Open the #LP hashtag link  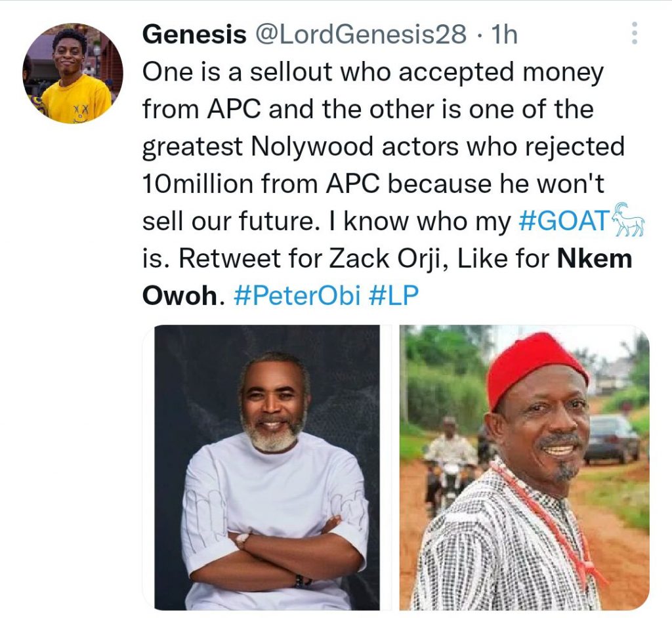tap(393, 296)
